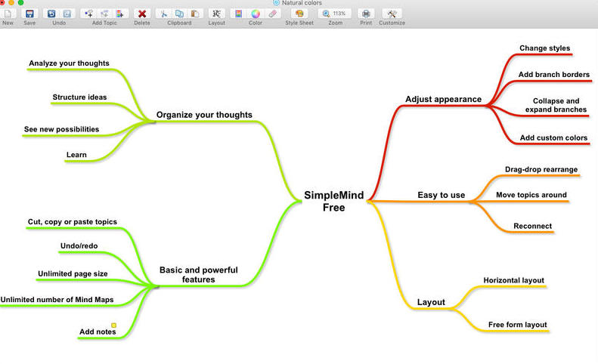598x364 pixels.
Task: Select the central SimpleMind Free topic
Action: 333,201
